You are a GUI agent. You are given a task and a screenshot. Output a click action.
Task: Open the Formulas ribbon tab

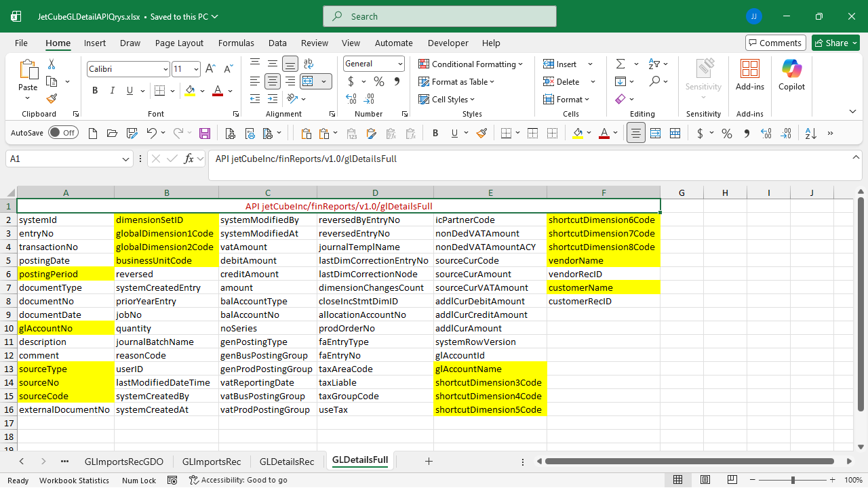[236, 43]
